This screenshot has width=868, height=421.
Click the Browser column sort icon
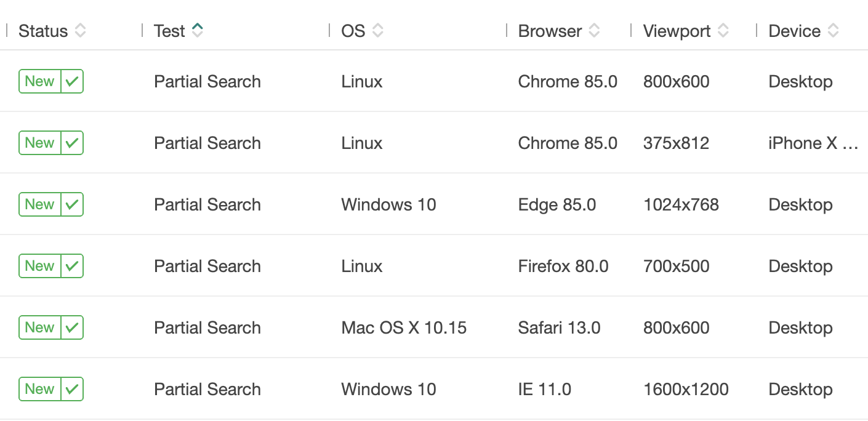click(594, 31)
